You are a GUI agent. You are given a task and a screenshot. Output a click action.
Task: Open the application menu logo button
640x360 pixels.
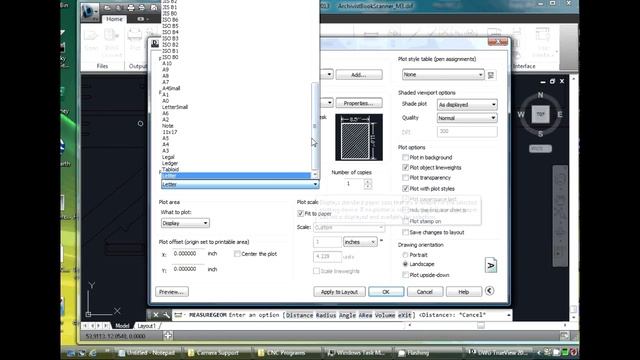click(x=89, y=11)
